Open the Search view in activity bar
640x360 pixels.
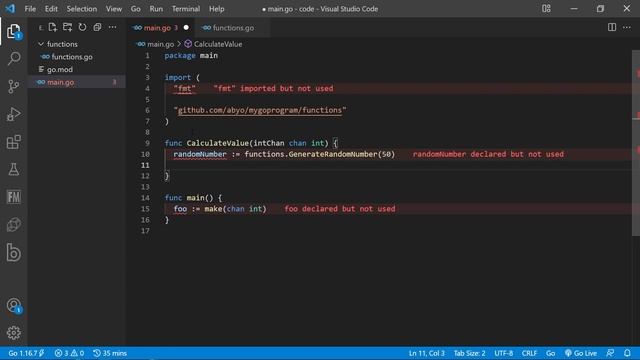tap(13, 59)
